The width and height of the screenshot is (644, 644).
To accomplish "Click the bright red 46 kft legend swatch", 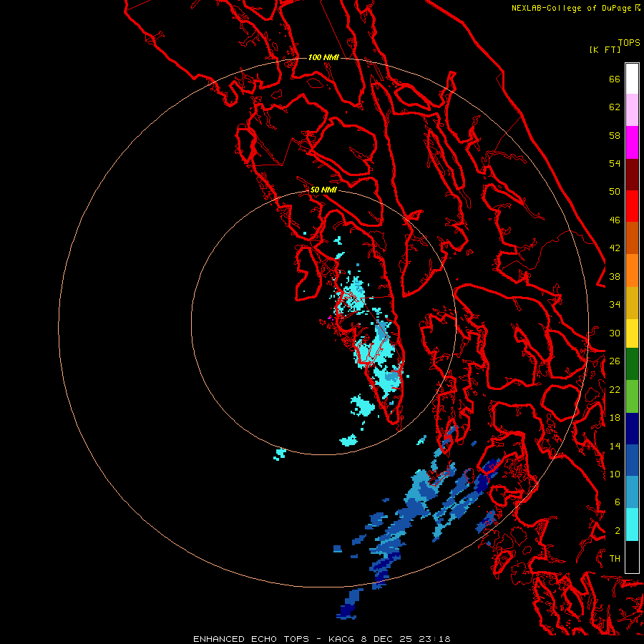I will (632, 206).
